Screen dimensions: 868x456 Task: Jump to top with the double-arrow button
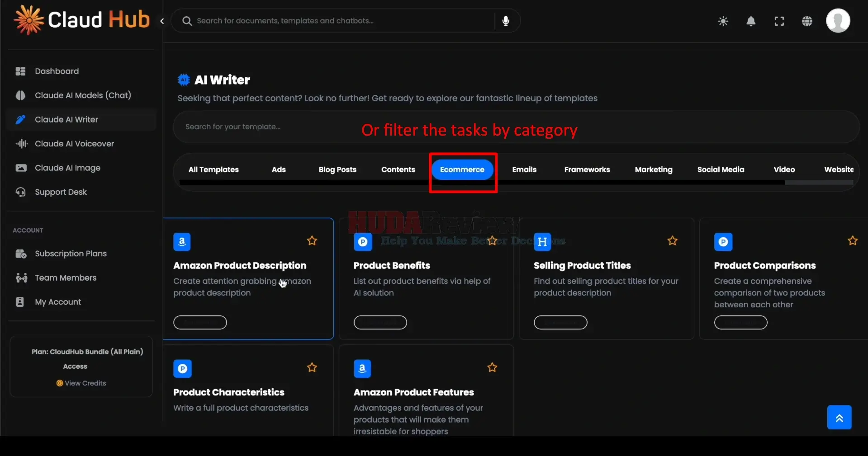(839, 417)
